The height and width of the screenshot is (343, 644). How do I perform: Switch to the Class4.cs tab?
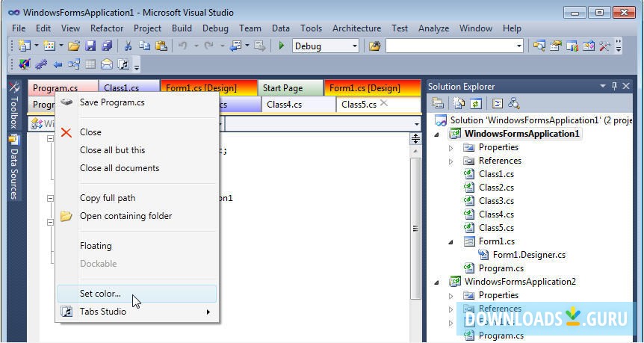coord(299,105)
